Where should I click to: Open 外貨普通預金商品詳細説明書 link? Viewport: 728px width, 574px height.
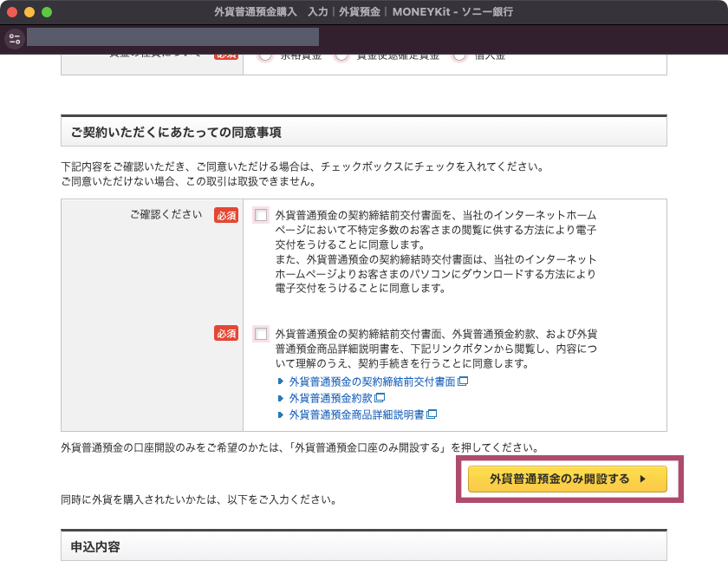coord(356,414)
